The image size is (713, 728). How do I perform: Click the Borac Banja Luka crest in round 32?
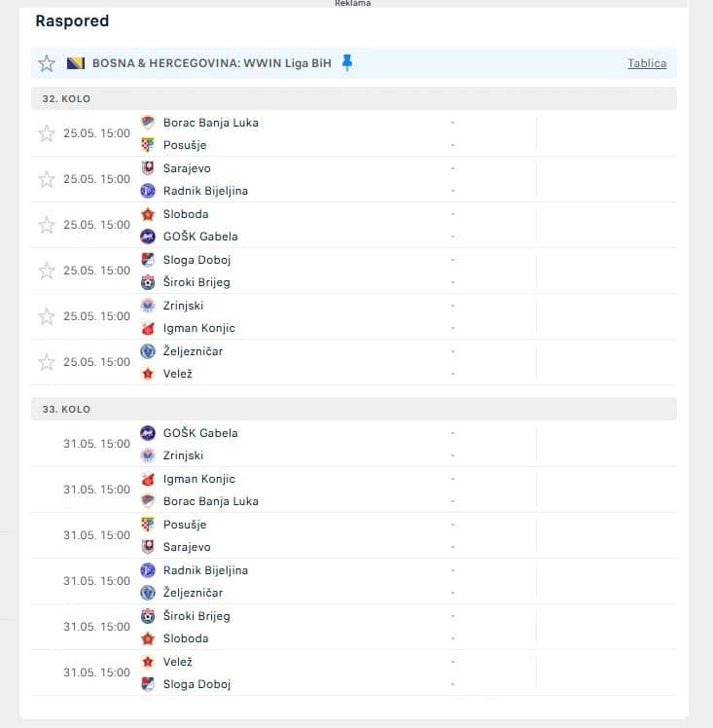[x=148, y=123]
